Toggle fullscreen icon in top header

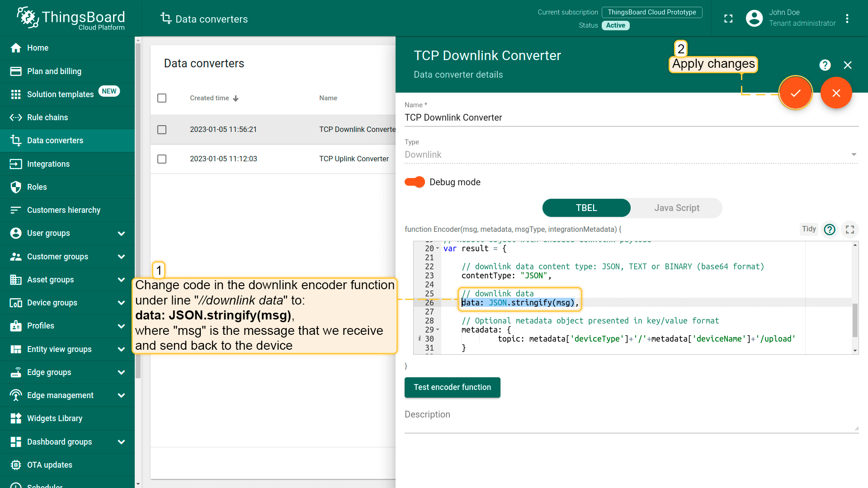[x=728, y=19]
